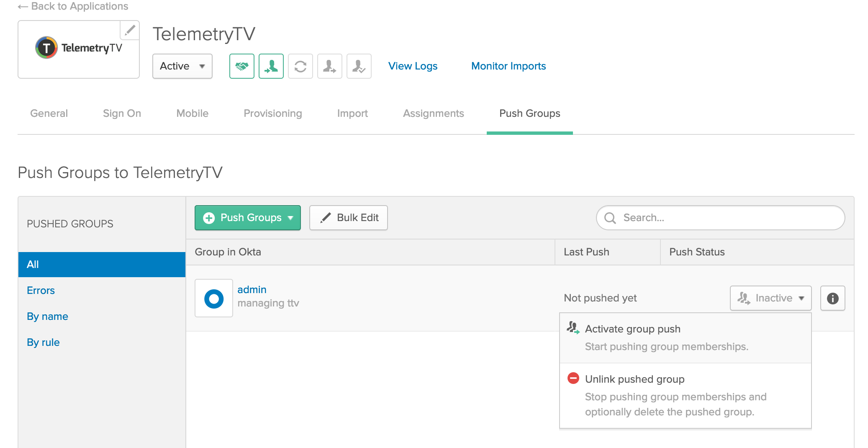Select the Push Groups tab
Screen dimensions: 868x448
530,113
